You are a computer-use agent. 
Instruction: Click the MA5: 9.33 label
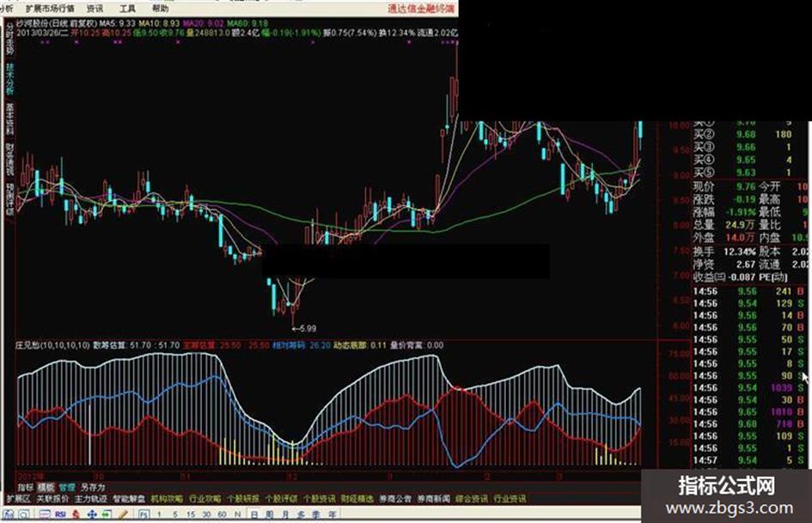point(117,23)
